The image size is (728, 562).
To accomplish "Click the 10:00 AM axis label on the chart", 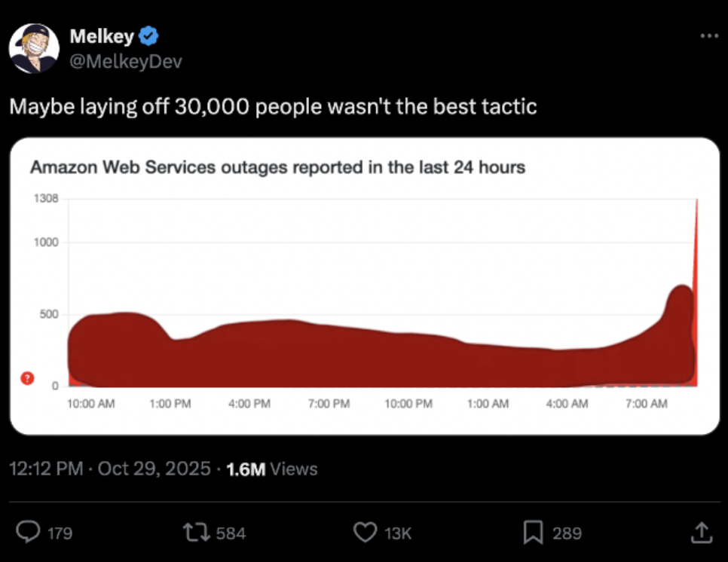I will coord(90,403).
